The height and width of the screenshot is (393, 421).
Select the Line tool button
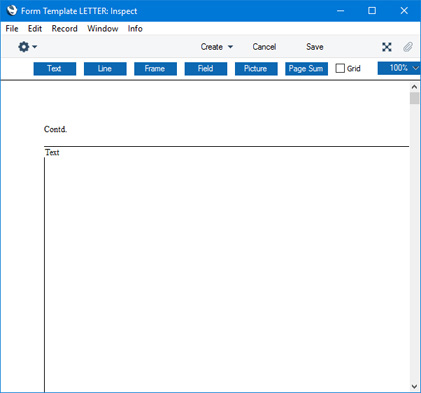click(105, 69)
